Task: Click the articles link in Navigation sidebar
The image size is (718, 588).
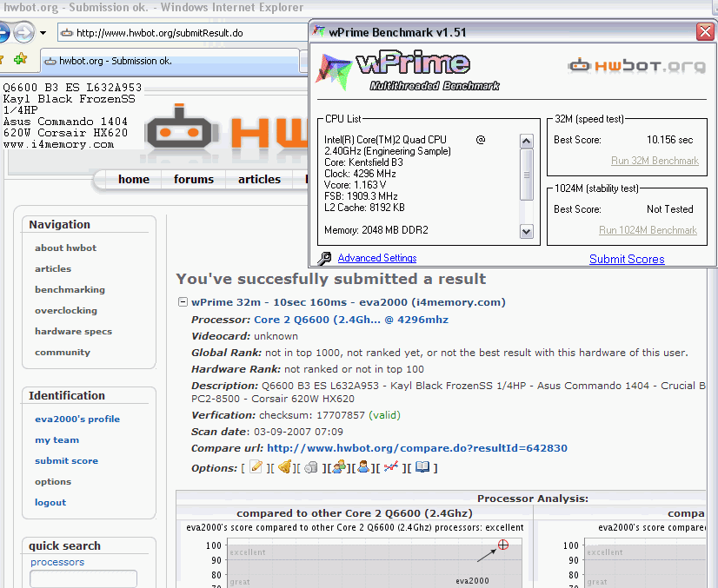Action: coord(53,269)
